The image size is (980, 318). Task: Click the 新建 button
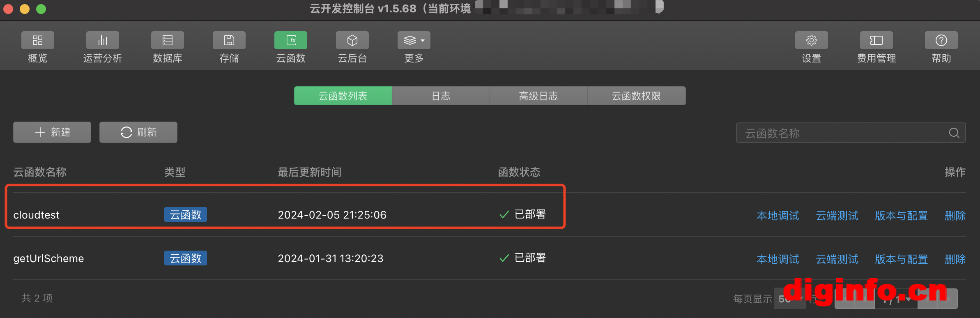pyautogui.click(x=52, y=132)
